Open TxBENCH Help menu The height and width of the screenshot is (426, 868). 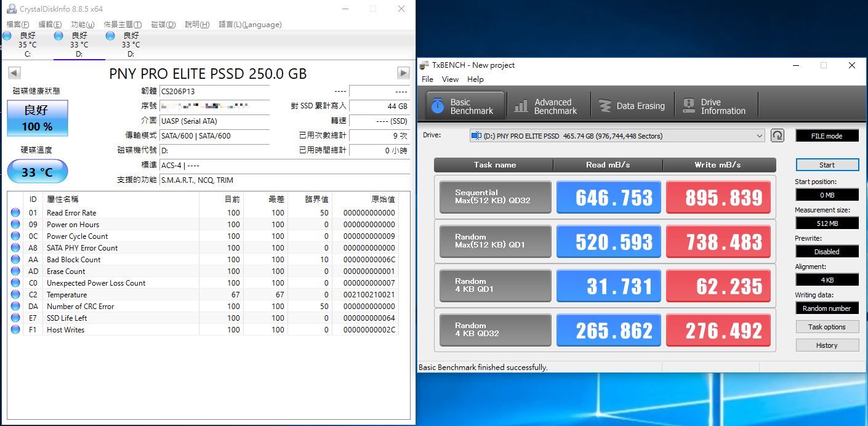pos(475,79)
